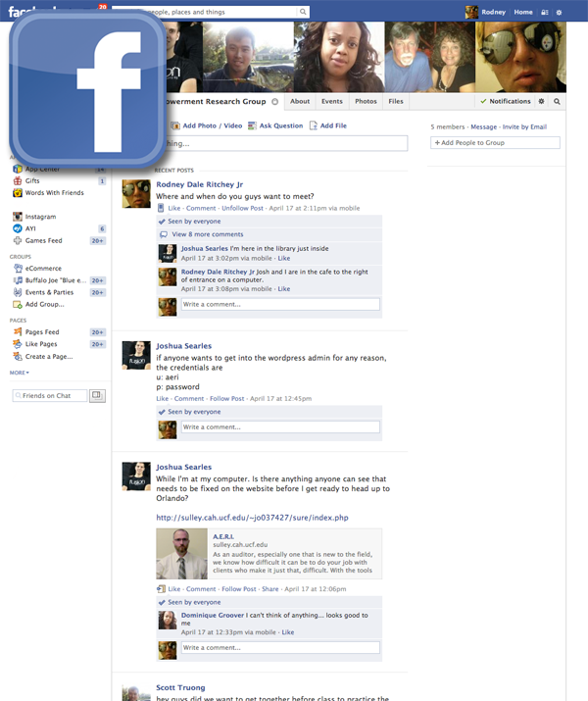
Task: Click the Add Photo / Video icon
Action: [x=175, y=126]
